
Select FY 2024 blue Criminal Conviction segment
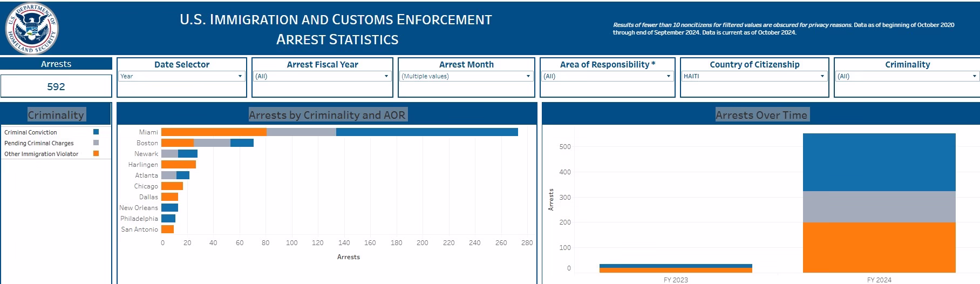point(879,162)
